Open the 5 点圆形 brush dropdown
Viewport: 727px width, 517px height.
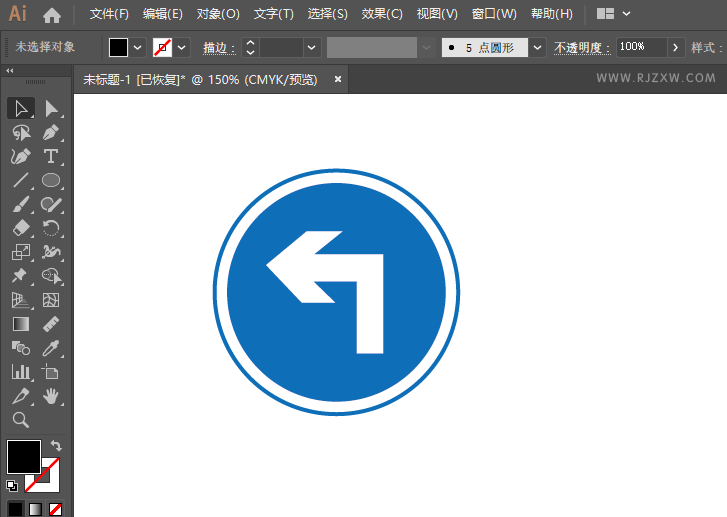[x=537, y=47]
